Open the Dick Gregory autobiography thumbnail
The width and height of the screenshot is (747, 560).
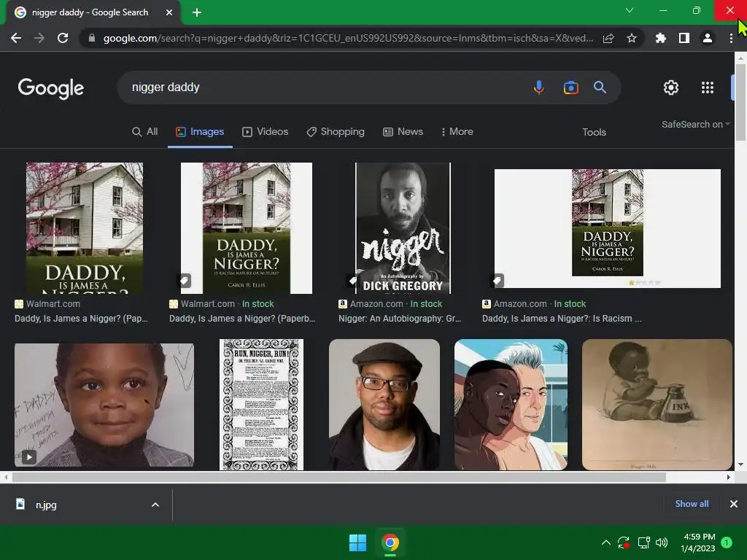403,228
